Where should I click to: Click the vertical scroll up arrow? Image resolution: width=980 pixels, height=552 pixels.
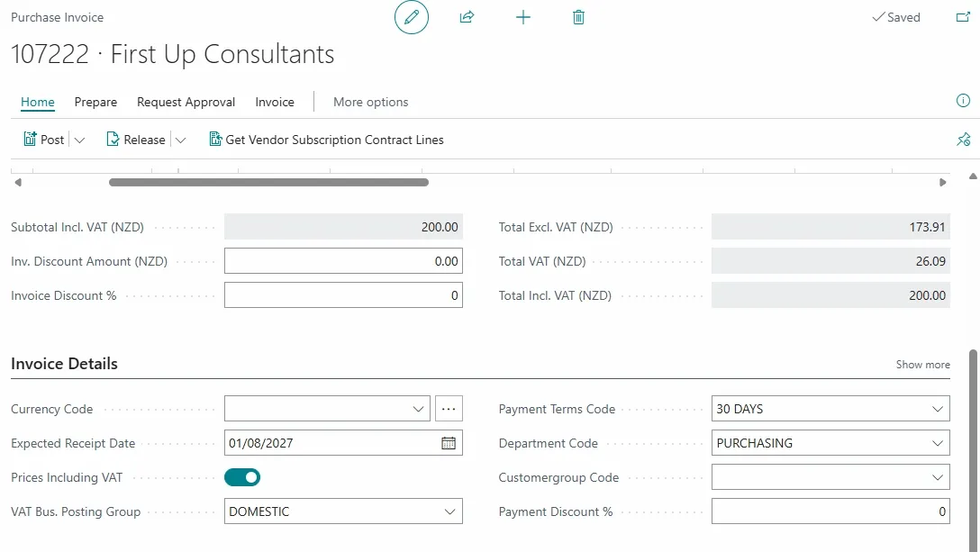[x=973, y=176]
